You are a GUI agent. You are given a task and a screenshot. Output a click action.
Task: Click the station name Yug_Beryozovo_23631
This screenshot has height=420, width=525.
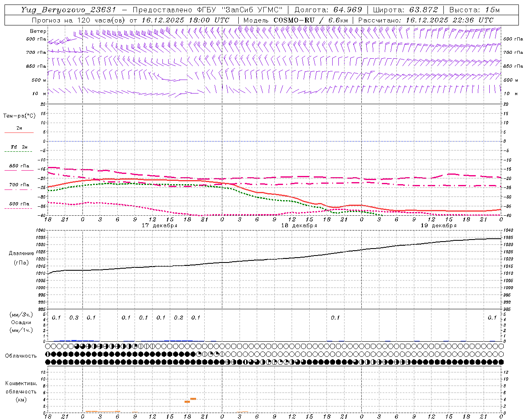click(x=68, y=10)
